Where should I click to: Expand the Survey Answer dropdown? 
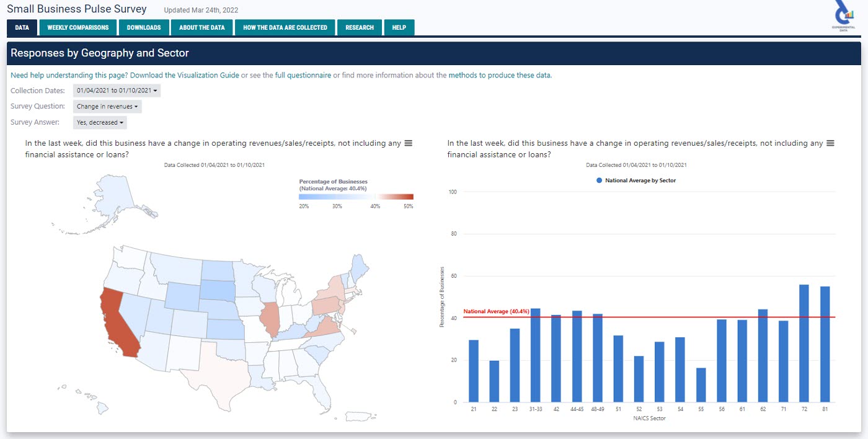click(x=100, y=123)
